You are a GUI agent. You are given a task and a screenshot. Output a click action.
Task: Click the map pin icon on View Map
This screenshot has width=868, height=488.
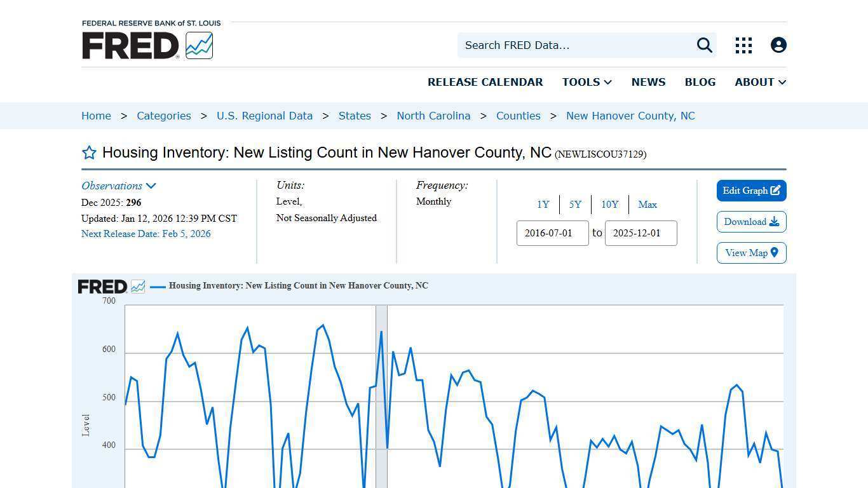click(774, 252)
